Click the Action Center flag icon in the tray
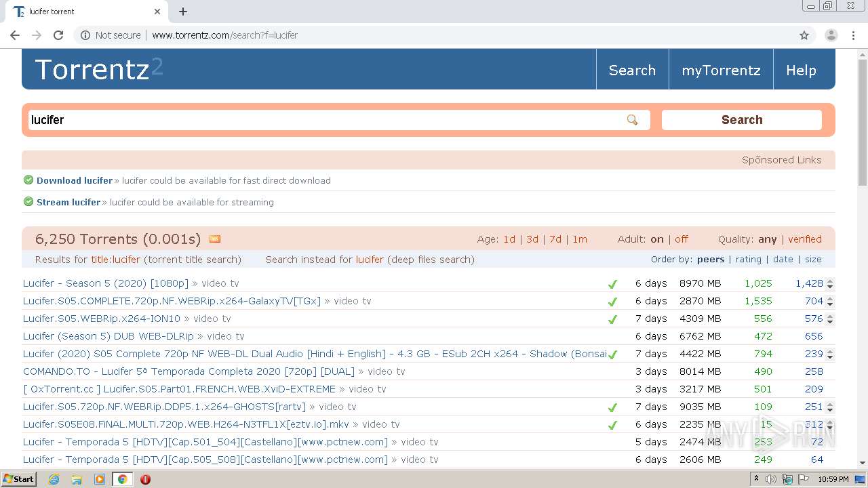Image resolution: width=868 pixels, height=488 pixels. click(x=803, y=479)
